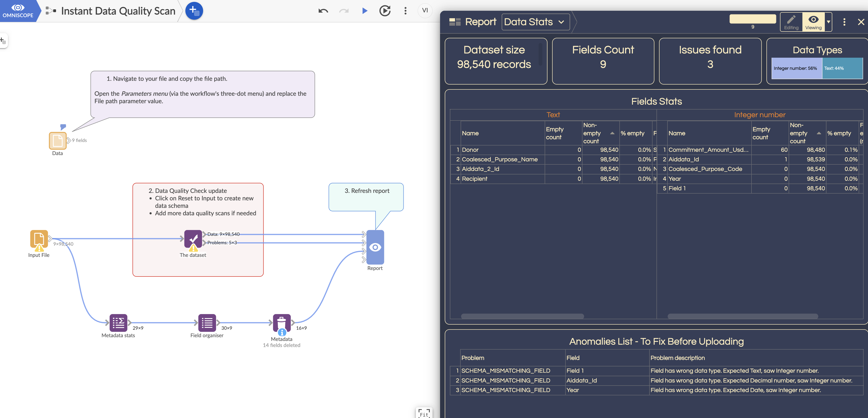Open the workflow three-dot menu

(x=405, y=11)
